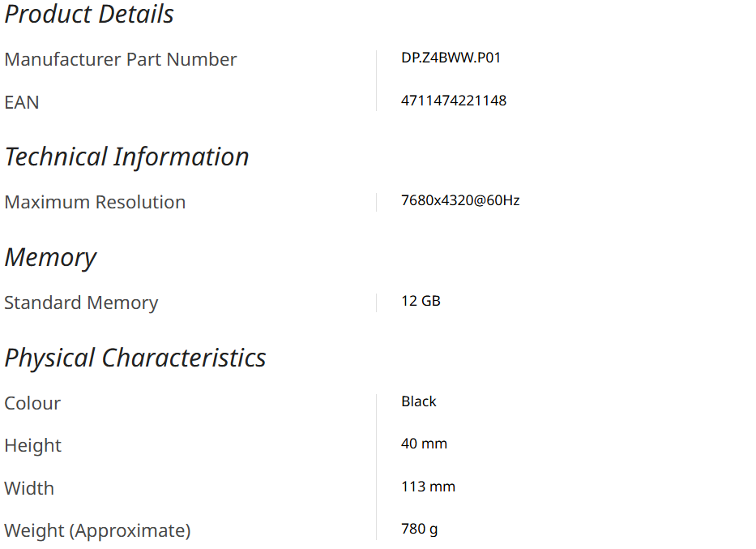This screenshot has width=756, height=549.
Task: Click the 7680x4320@60Hz resolution value
Action: (460, 200)
